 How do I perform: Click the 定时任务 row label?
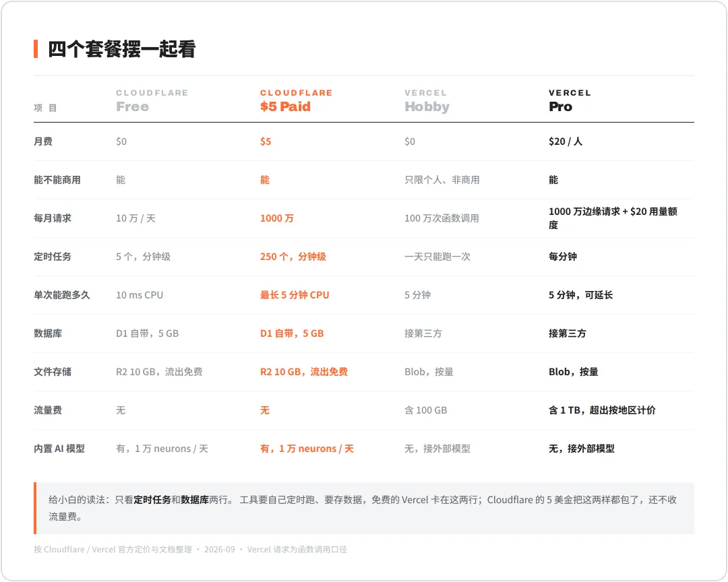(x=53, y=257)
